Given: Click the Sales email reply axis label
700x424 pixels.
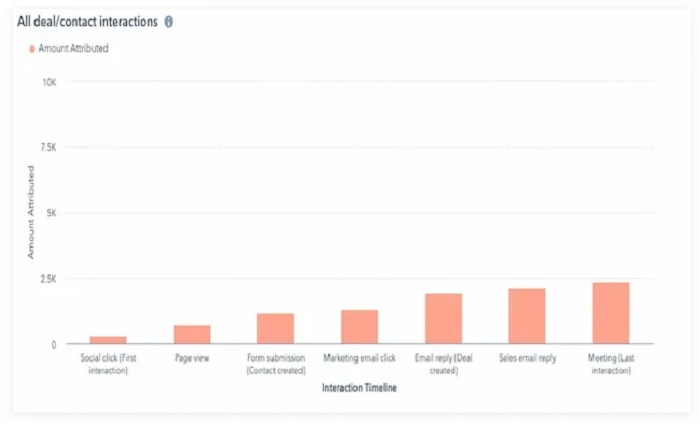Looking at the screenshot, I should 527,358.
